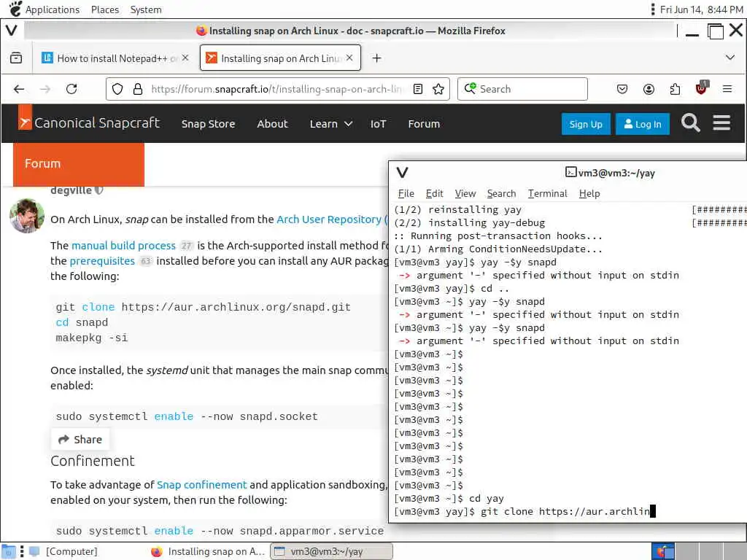Expand the Learn dropdown in Snapcraft nav
The height and width of the screenshot is (560, 747).
pyautogui.click(x=330, y=124)
